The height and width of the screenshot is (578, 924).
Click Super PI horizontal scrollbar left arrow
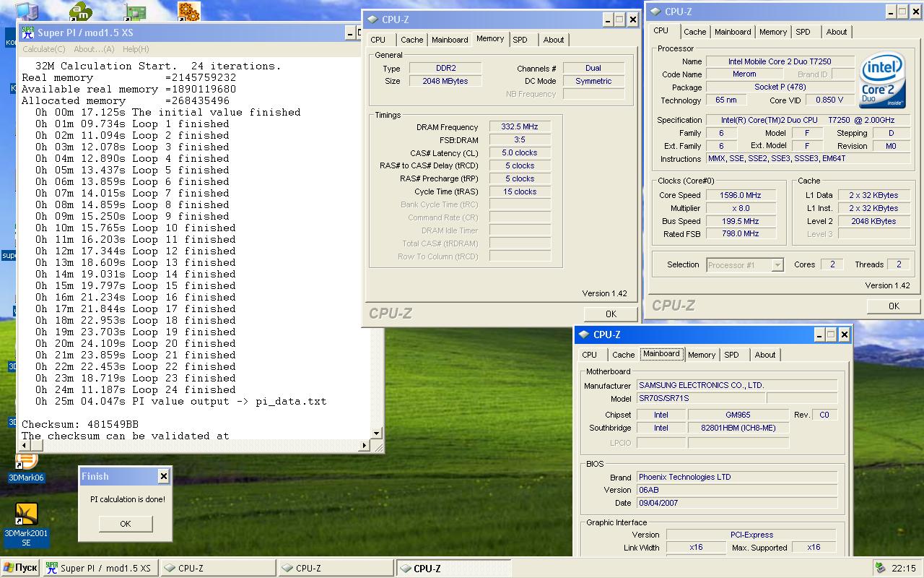[25, 445]
